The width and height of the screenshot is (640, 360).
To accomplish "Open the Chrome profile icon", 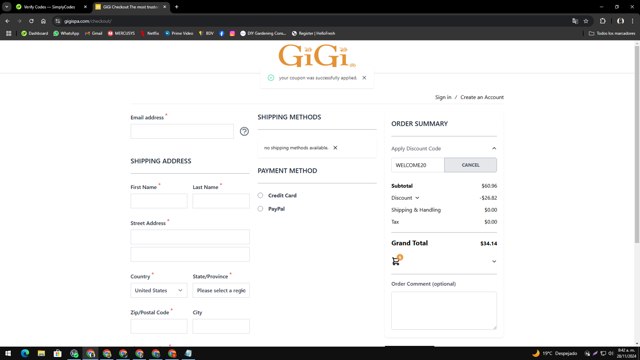I will coord(620,21).
